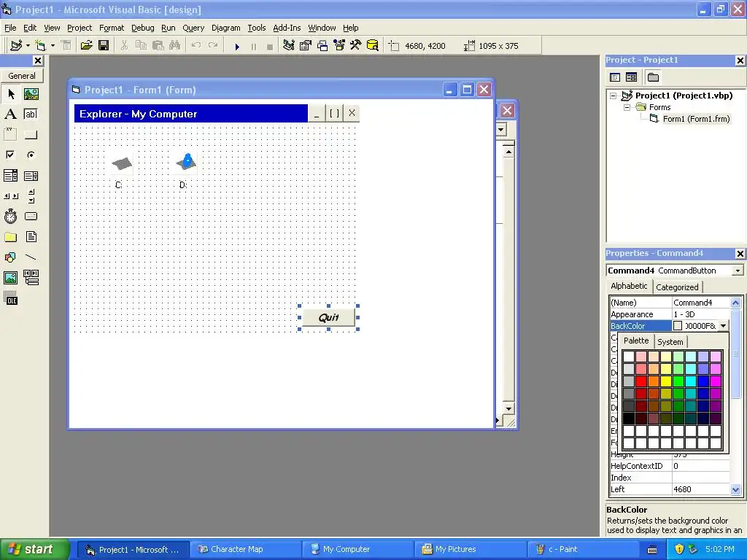
Task: Select the ListBox tool
Action: tap(31, 176)
